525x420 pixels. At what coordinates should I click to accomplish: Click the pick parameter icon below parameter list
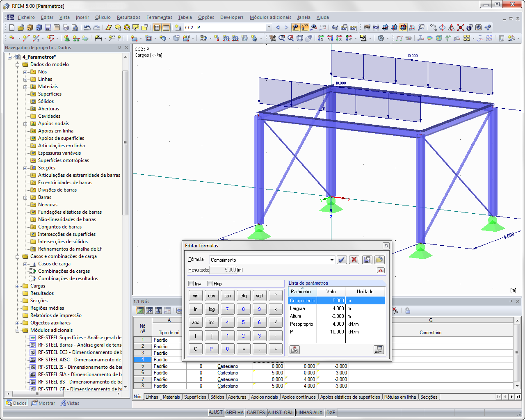[x=294, y=349]
